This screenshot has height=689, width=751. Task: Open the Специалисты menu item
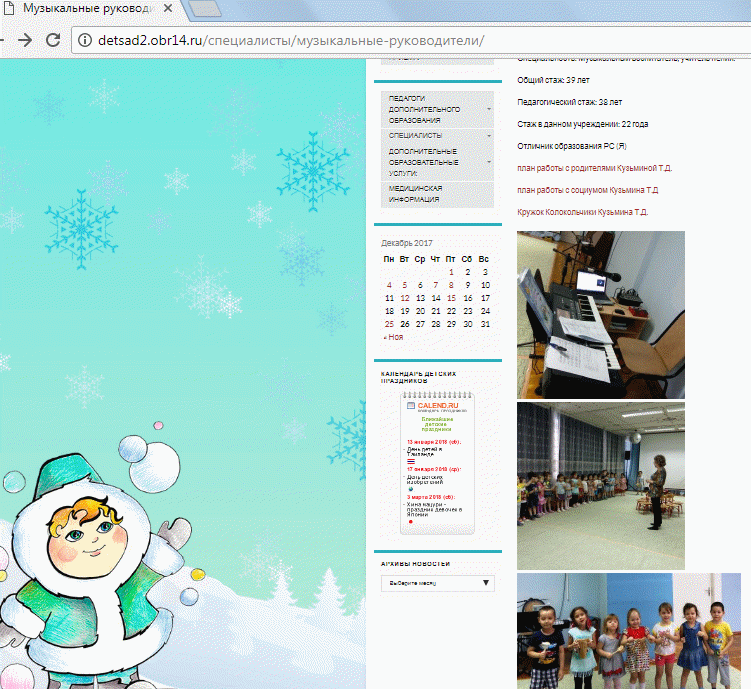(x=437, y=136)
